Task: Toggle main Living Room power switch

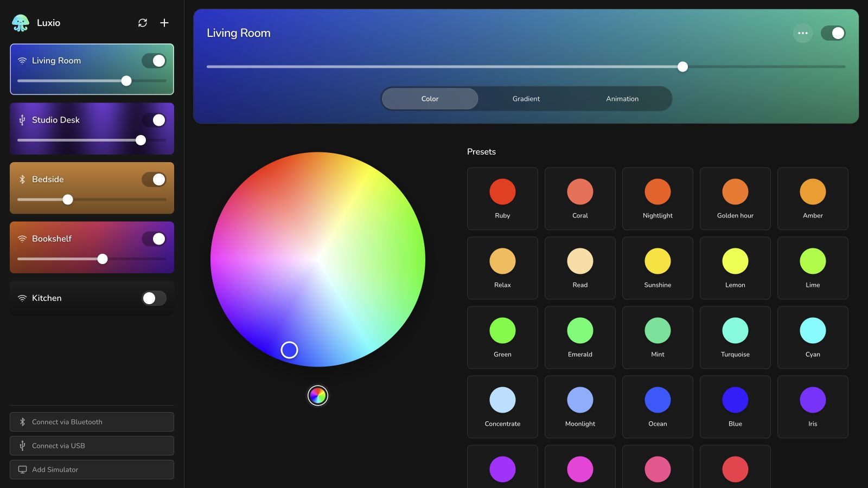Action: 833,33
